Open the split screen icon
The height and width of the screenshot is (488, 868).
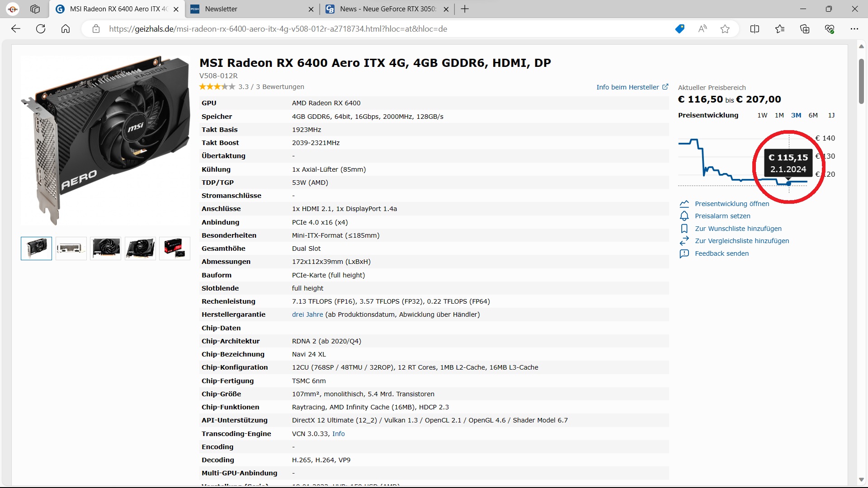click(x=755, y=29)
